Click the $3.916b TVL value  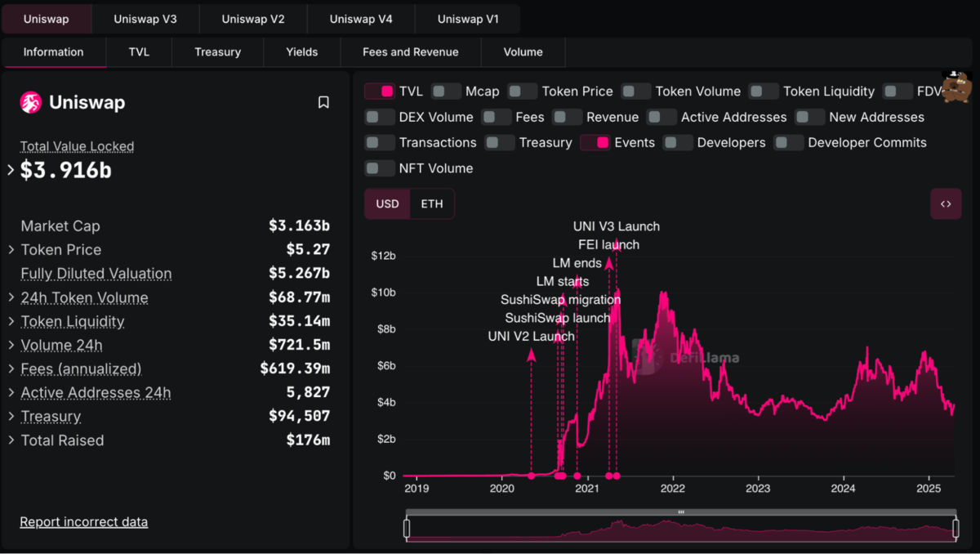(66, 170)
